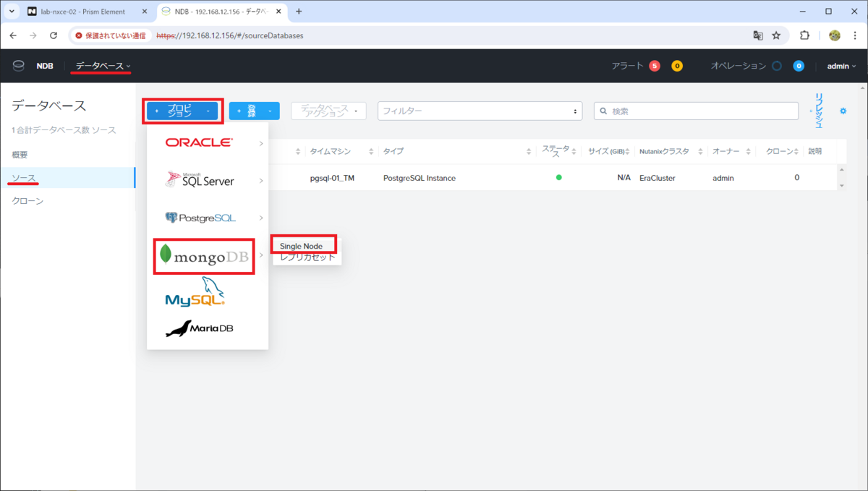
Task: Open the Chrome profile avatar
Action: click(834, 35)
